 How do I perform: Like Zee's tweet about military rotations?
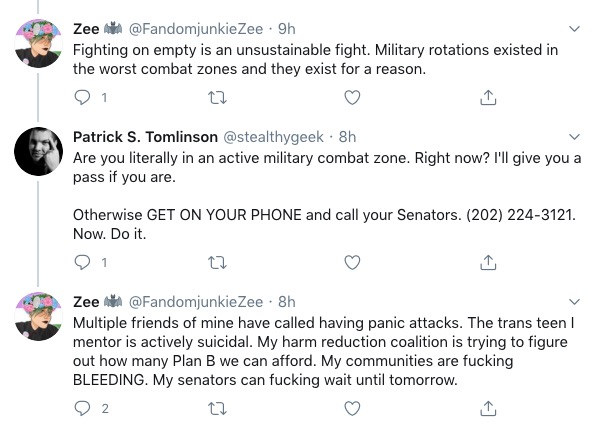click(352, 98)
